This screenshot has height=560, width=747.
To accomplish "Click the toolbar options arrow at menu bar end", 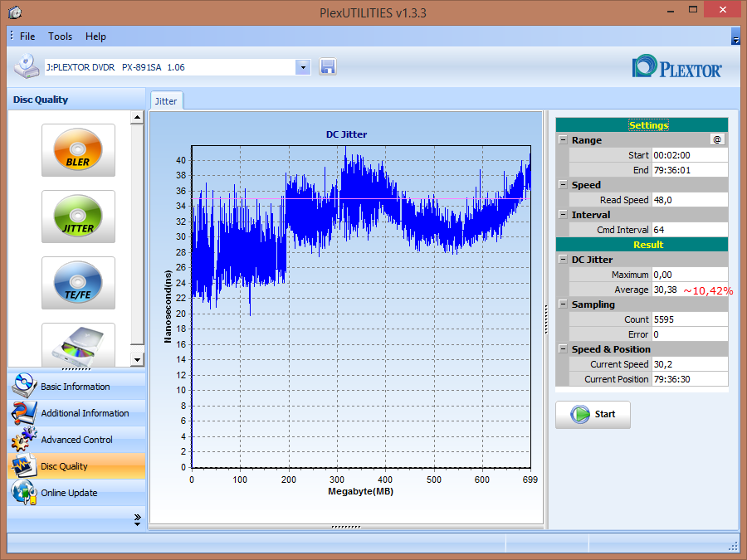I will pos(735,37).
